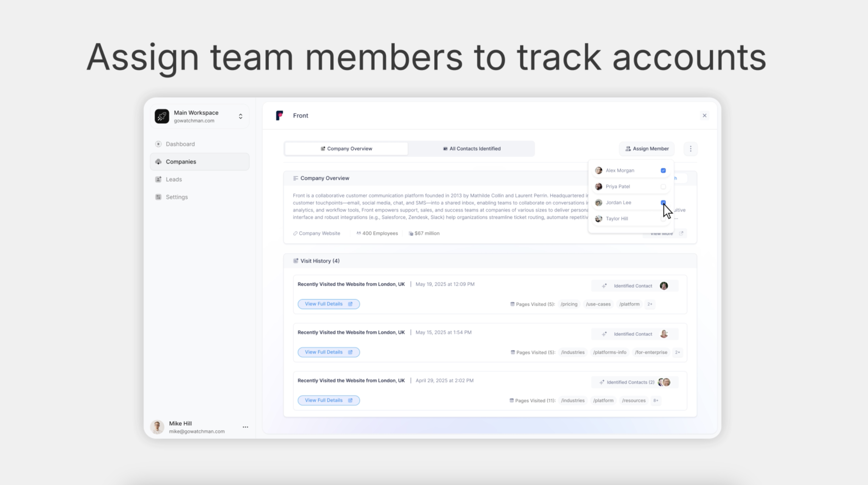Switch to the All Contacts Identified tab
The image size is (868, 485).
[x=472, y=149]
